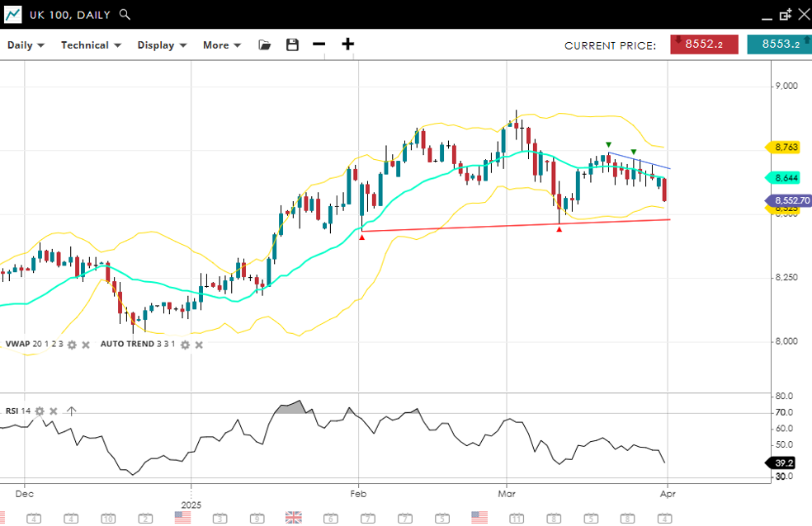Click the red sell price 8552.2
This screenshot has height=526, width=812.
(704, 45)
